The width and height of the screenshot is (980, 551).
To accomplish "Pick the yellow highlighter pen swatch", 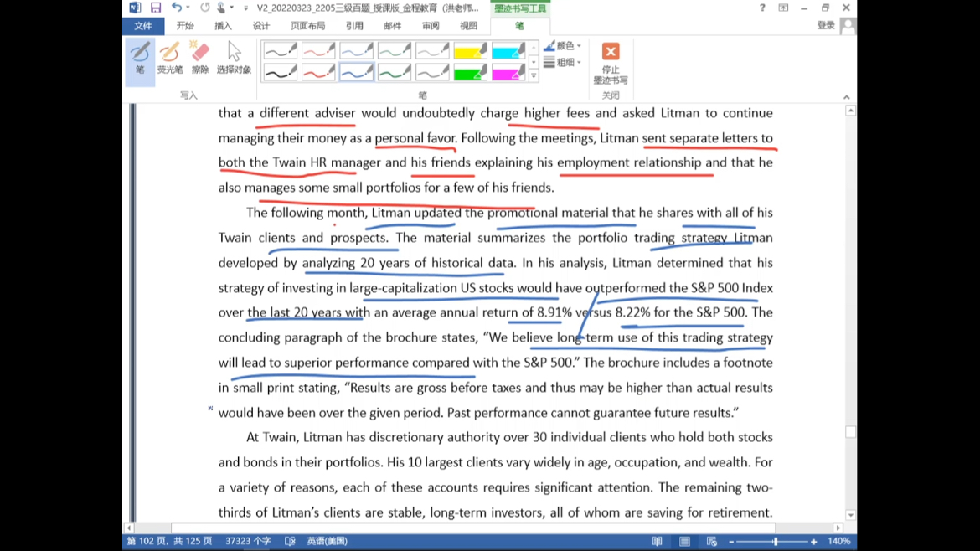I will tap(470, 51).
